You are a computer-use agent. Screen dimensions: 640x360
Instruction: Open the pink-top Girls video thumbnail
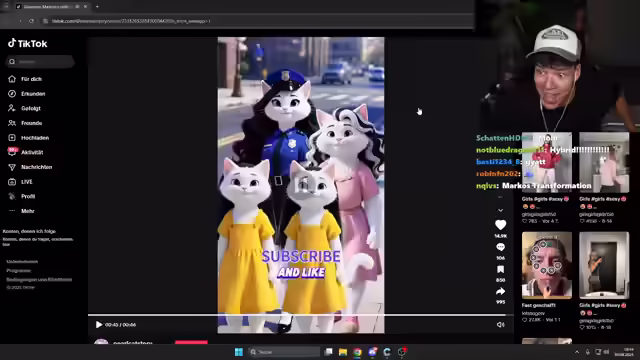[604, 162]
